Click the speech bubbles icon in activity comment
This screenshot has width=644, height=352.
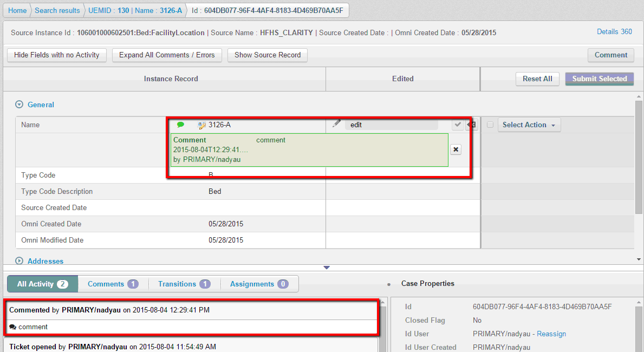pyautogui.click(x=13, y=327)
